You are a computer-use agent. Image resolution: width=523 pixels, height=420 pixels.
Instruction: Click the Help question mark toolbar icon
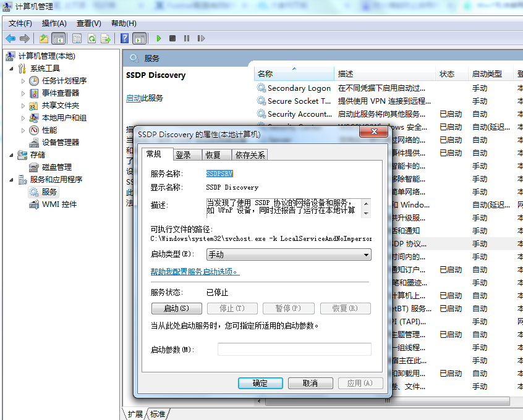coord(125,38)
